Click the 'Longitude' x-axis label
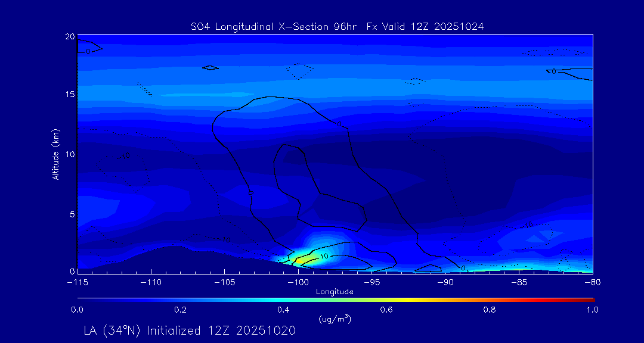644x343 pixels. tap(335, 292)
